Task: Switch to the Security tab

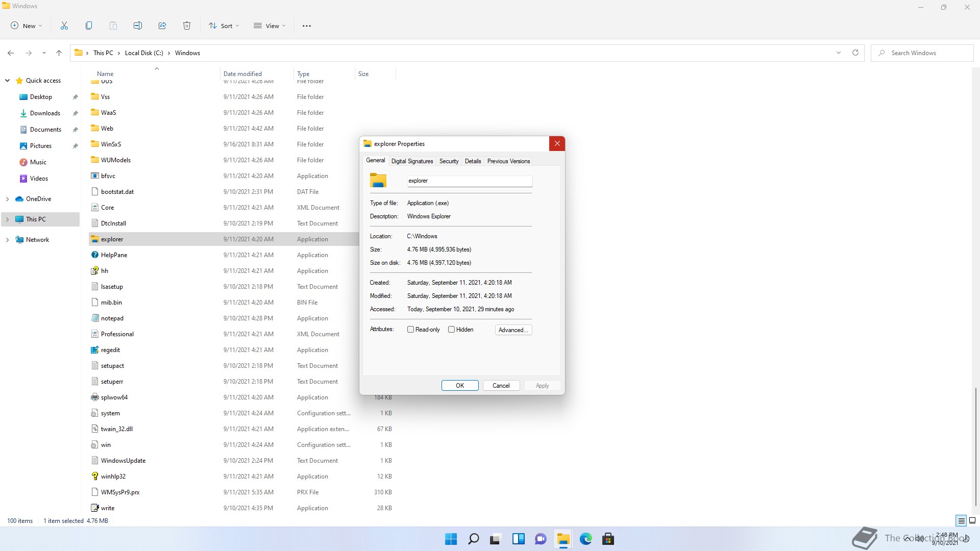Action: click(449, 161)
